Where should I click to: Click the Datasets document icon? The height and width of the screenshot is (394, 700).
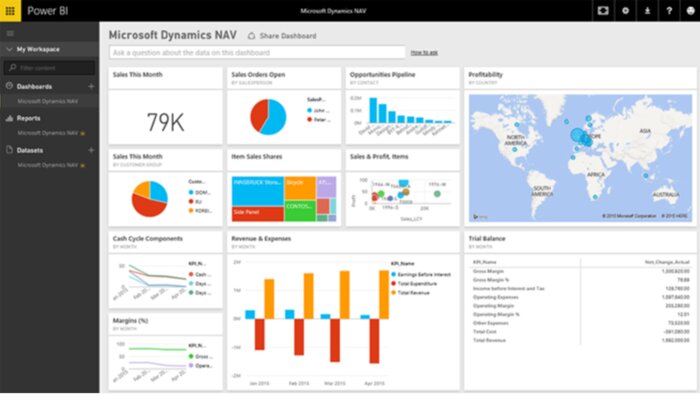[x=9, y=150]
